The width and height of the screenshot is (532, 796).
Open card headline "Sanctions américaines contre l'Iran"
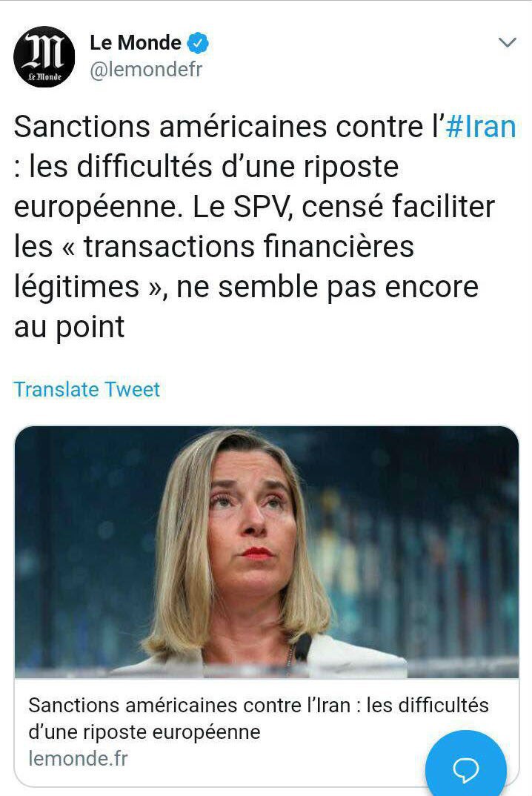(190, 705)
